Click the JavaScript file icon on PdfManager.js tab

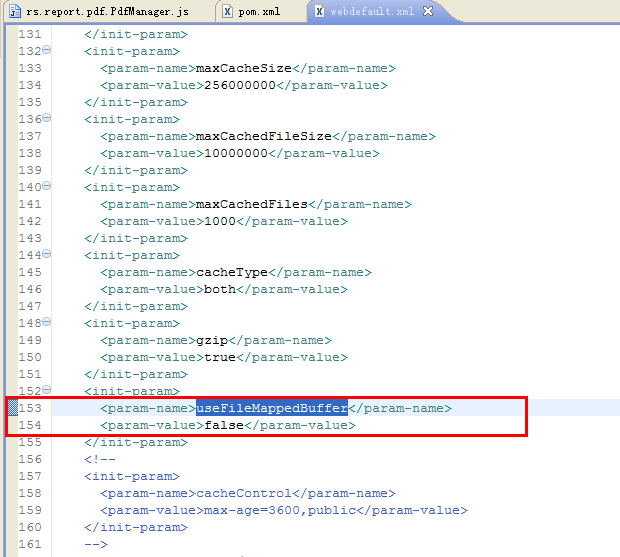(x=15, y=11)
